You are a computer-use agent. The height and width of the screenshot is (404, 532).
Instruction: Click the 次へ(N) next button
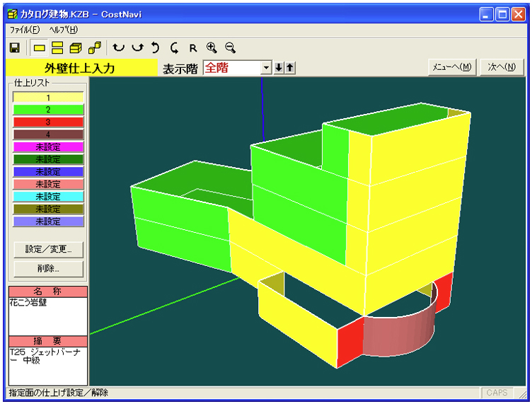(502, 68)
